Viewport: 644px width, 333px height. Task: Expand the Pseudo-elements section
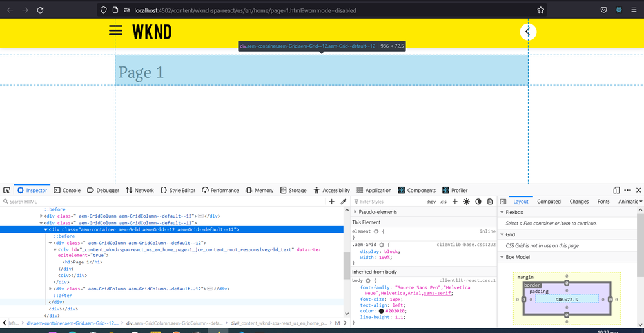click(x=355, y=212)
